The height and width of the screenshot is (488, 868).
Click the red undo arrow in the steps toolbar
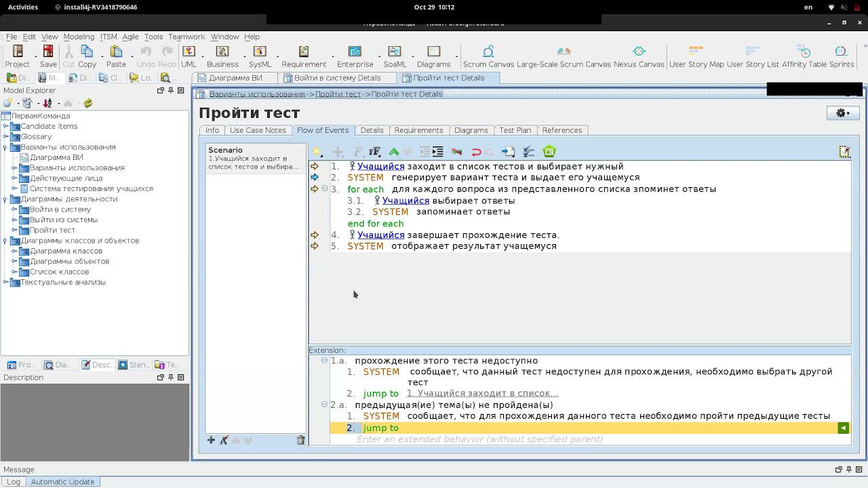[x=476, y=152]
